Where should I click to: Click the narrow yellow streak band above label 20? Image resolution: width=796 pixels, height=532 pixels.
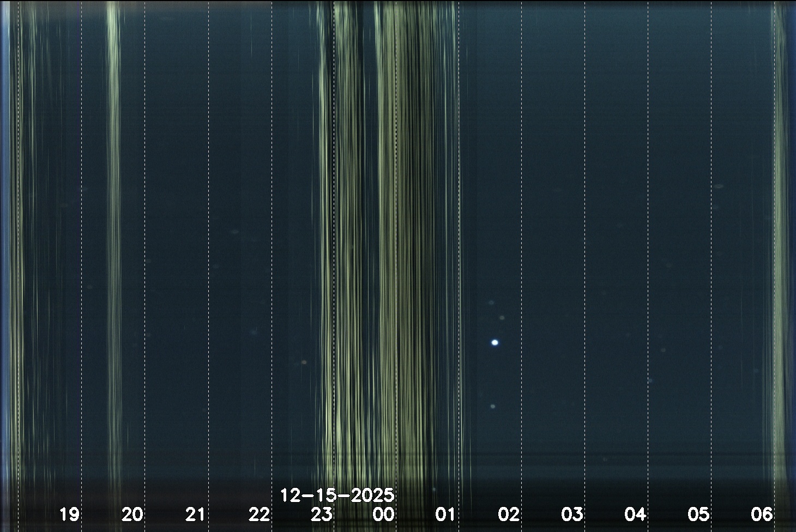113,218
